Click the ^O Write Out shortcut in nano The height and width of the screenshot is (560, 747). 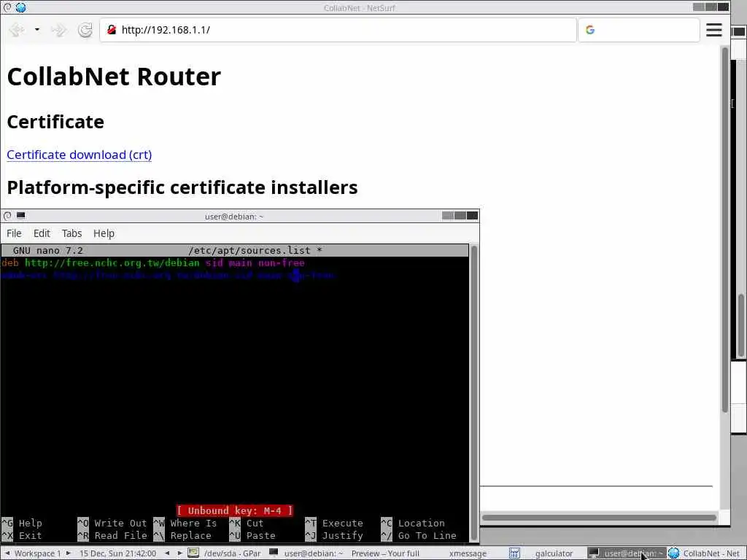click(x=112, y=523)
